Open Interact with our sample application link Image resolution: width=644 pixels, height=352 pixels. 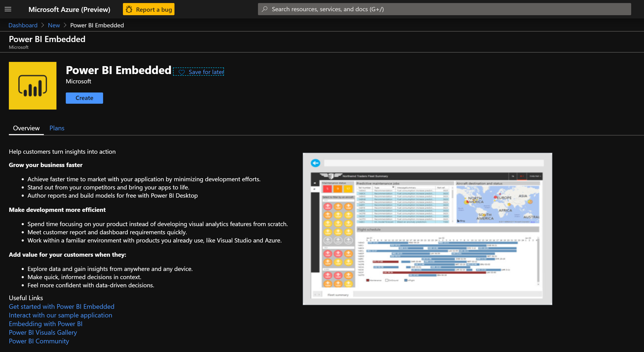(60, 315)
